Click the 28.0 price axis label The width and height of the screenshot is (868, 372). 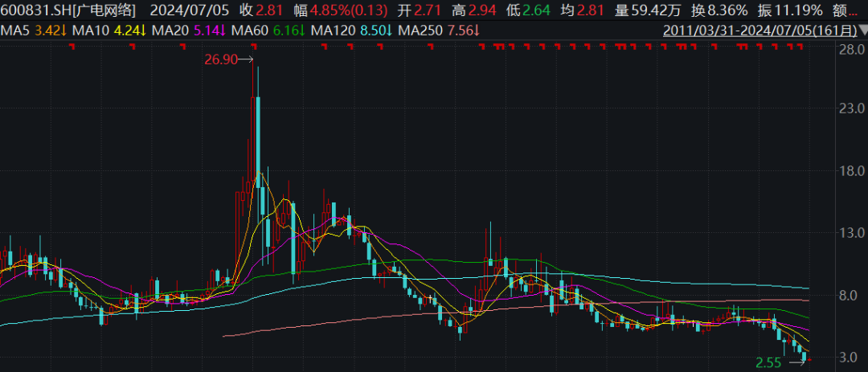point(852,50)
